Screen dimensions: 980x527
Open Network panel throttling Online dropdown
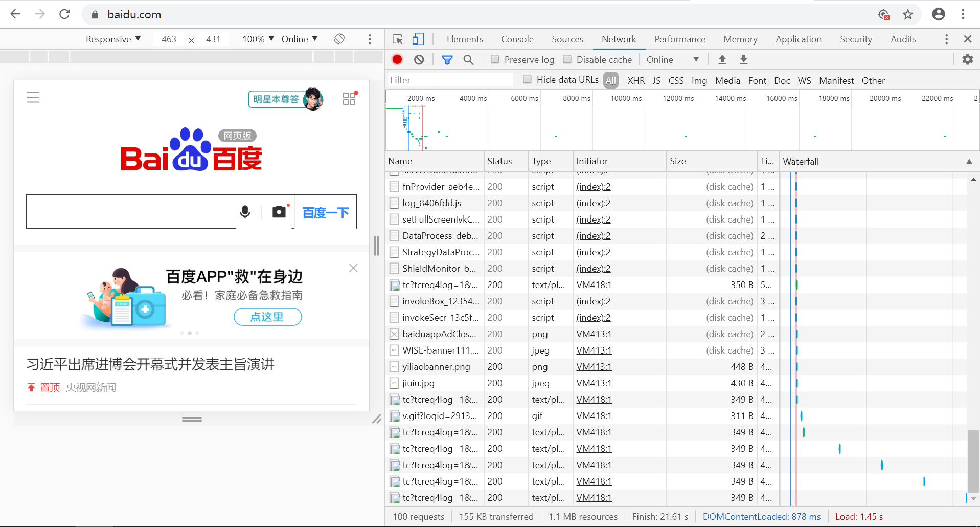[x=672, y=60]
